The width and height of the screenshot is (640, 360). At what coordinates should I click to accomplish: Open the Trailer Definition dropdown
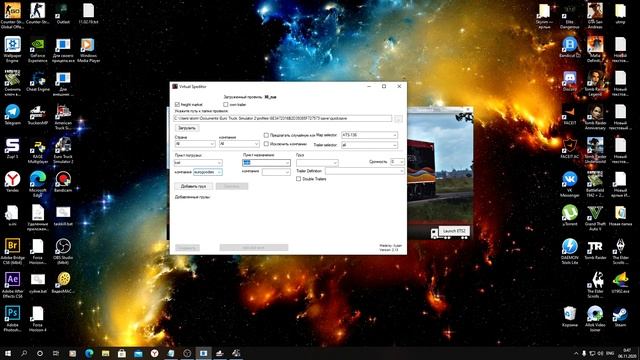(364, 171)
